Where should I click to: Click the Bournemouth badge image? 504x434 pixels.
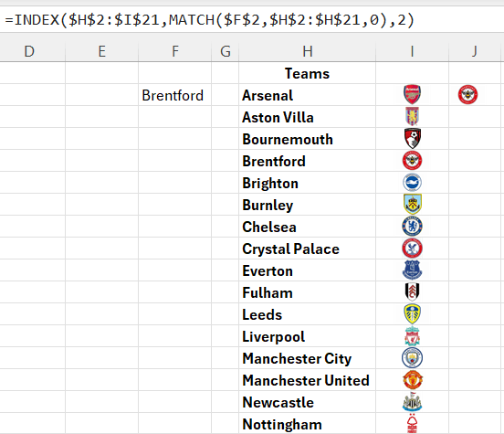coord(412,138)
